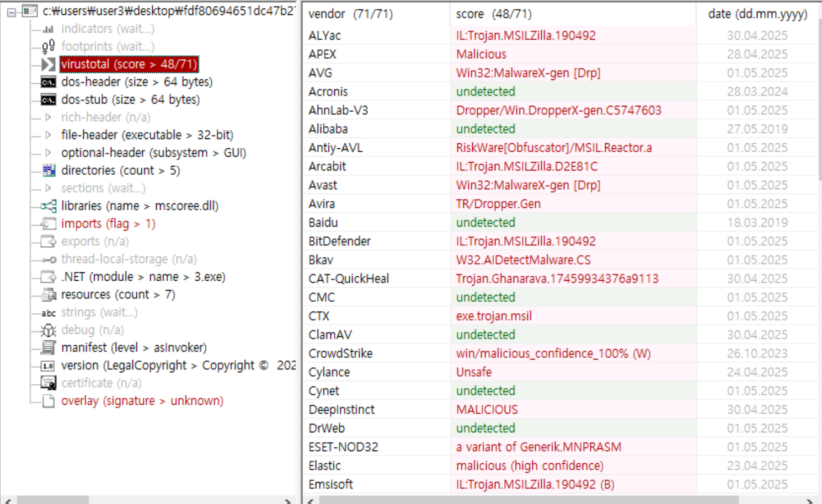
Task: Click Alibaba date 27.05.2019 cell
Action: coord(757,129)
